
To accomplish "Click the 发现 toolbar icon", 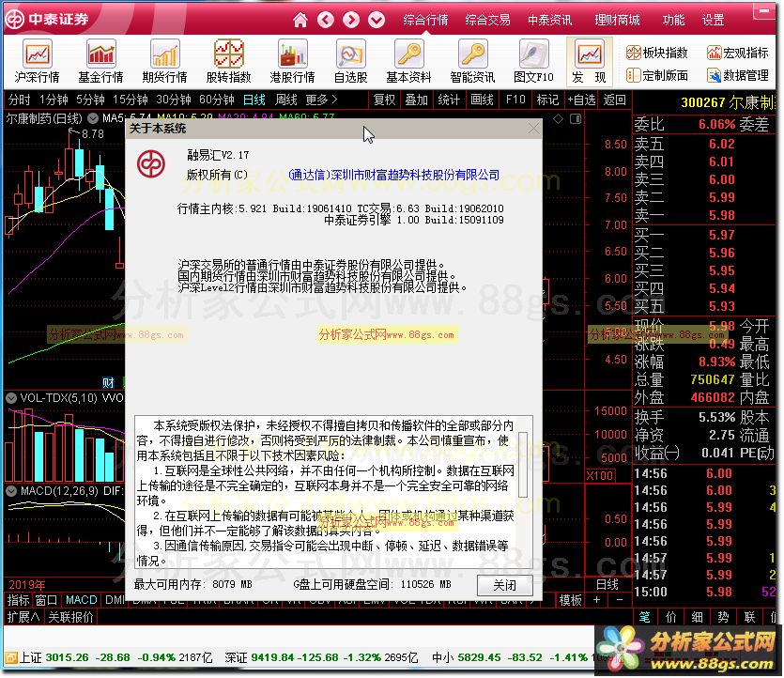I will click(589, 61).
